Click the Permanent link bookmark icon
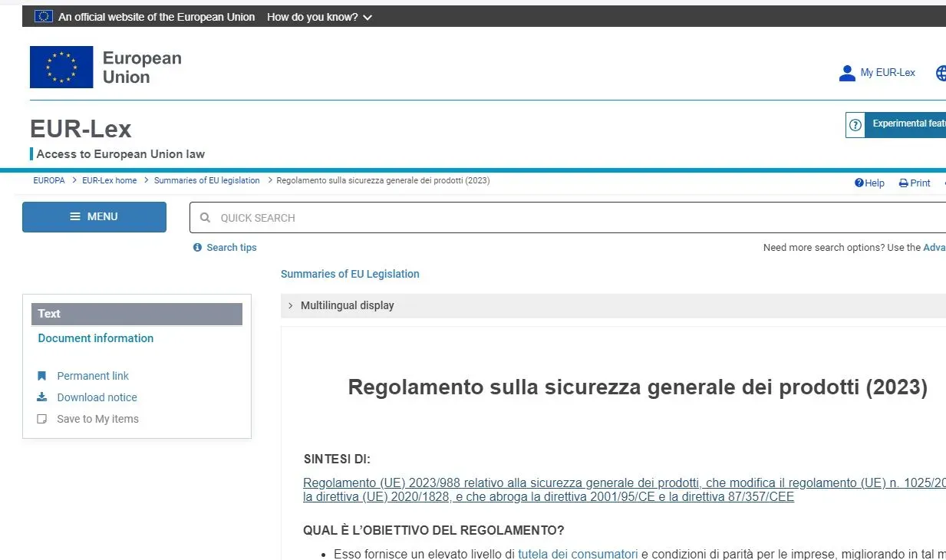The image size is (946, 560). 42,376
